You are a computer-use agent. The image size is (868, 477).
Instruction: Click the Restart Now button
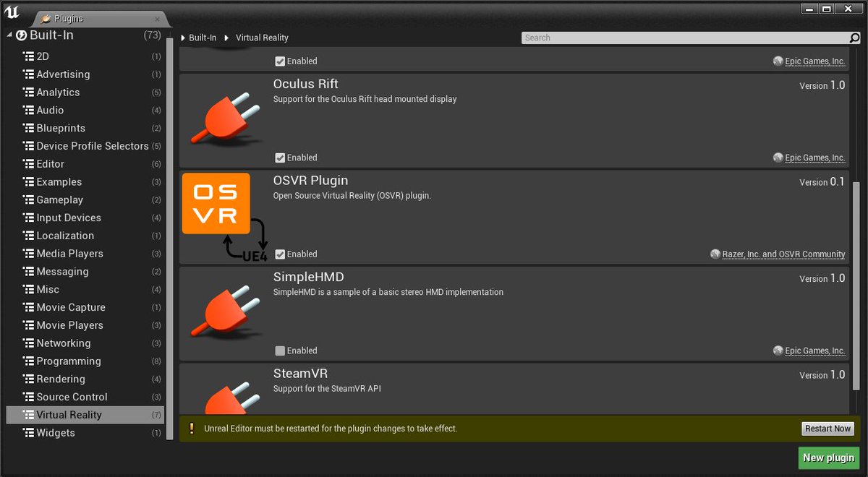(x=828, y=429)
